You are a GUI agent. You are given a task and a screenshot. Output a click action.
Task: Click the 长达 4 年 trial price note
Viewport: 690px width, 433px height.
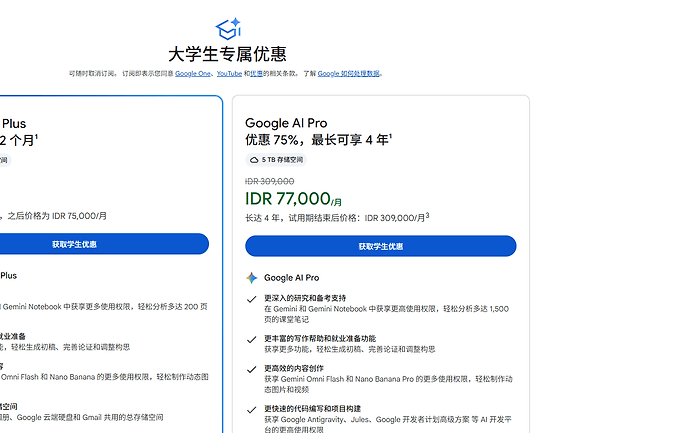pos(337,217)
